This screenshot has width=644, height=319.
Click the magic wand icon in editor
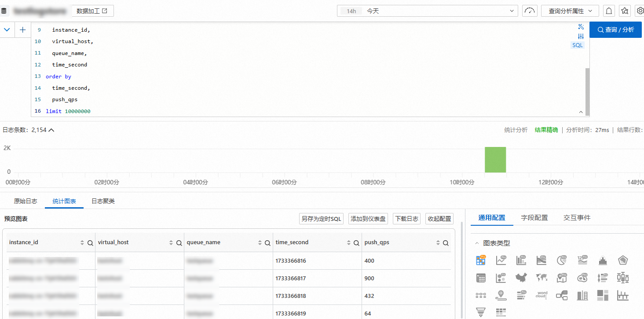click(581, 26)
